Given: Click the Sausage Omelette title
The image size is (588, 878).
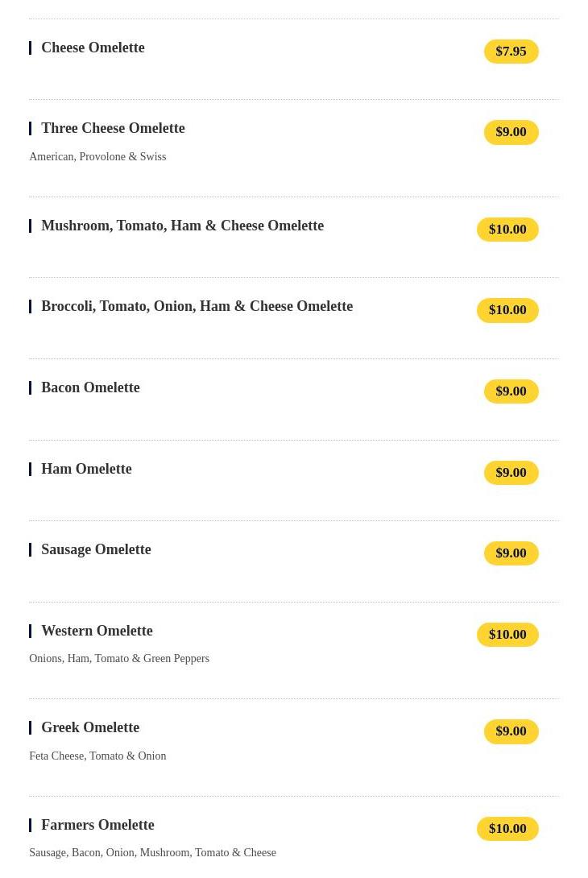Looking at the screenshot, I should coord(96,549).
